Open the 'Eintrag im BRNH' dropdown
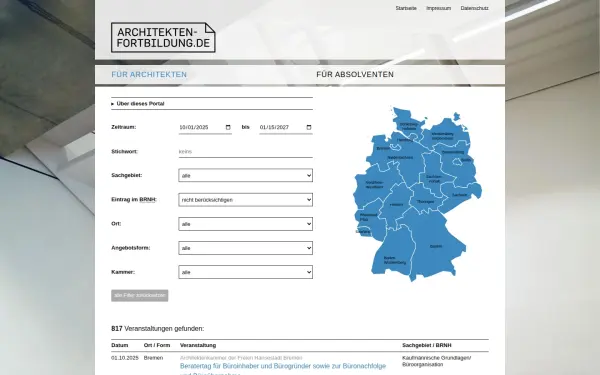 point(245,200)
